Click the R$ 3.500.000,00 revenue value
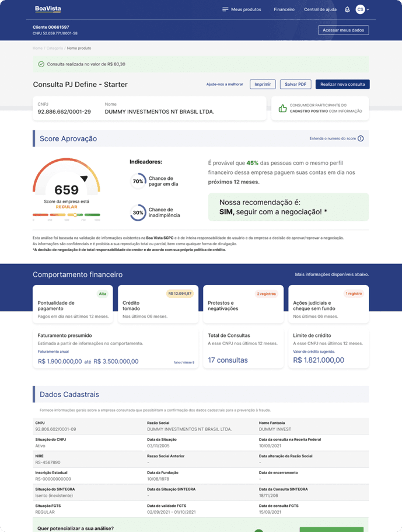This screenshot has width=402, height=532. pyautogui.click(x=116, y=361)
